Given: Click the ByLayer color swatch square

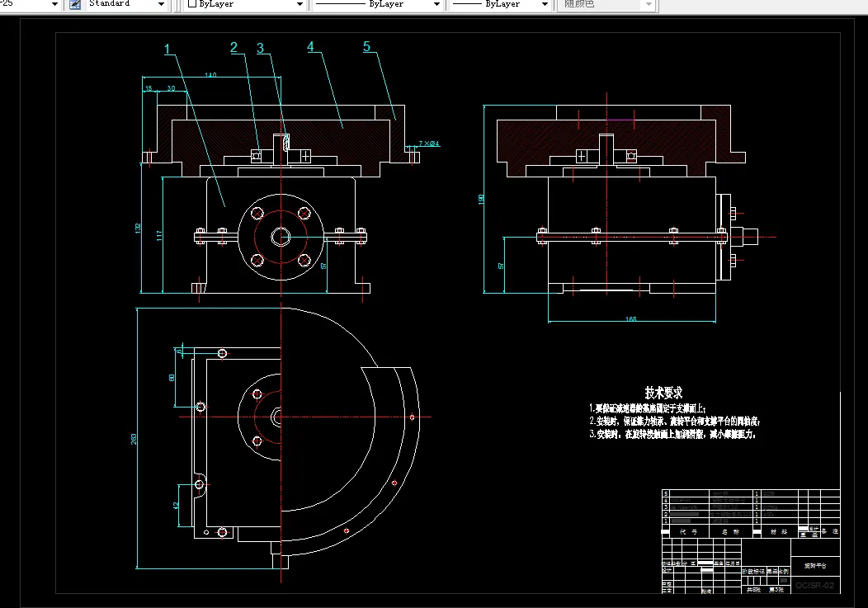Looking at the screenshot, I should pos(192,3).
